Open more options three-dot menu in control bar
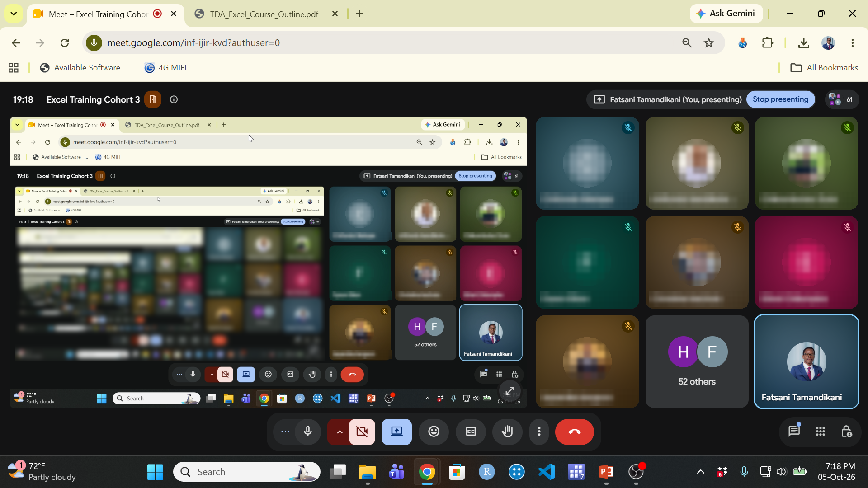Viewport: 868px width, 488px height. tap(539, 432)
